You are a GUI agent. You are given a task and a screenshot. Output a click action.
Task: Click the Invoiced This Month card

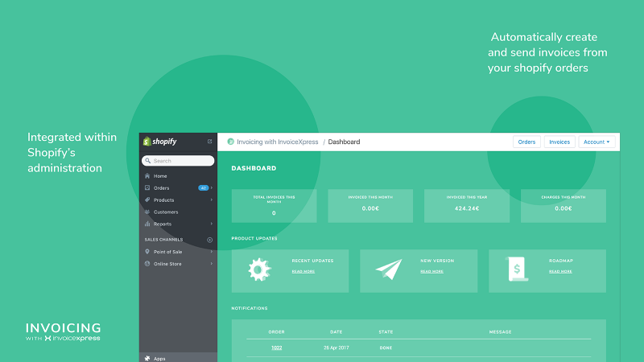tap(370, 206)
